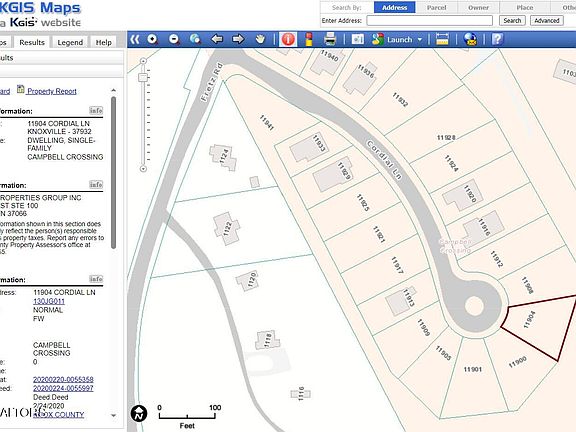This screenshot has width=576, height=432.
Task: Select the pan hand tool
Action: [x=260, y=39]
